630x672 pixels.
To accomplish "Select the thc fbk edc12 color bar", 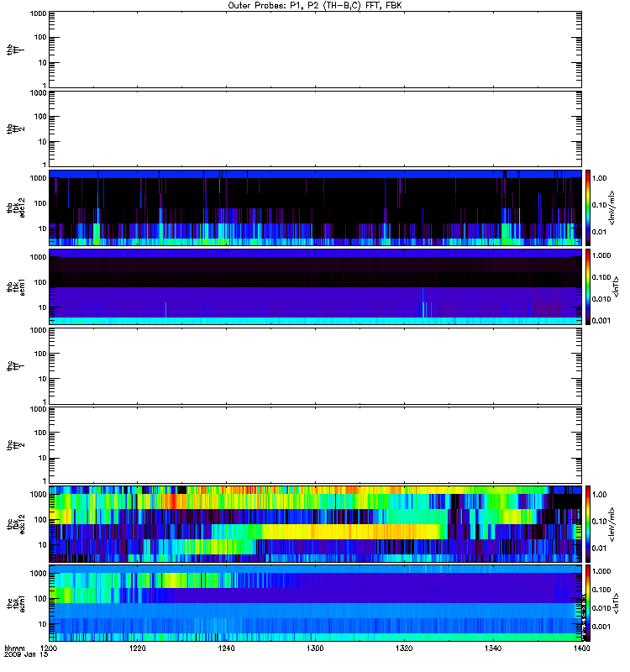I will (588, 523).
